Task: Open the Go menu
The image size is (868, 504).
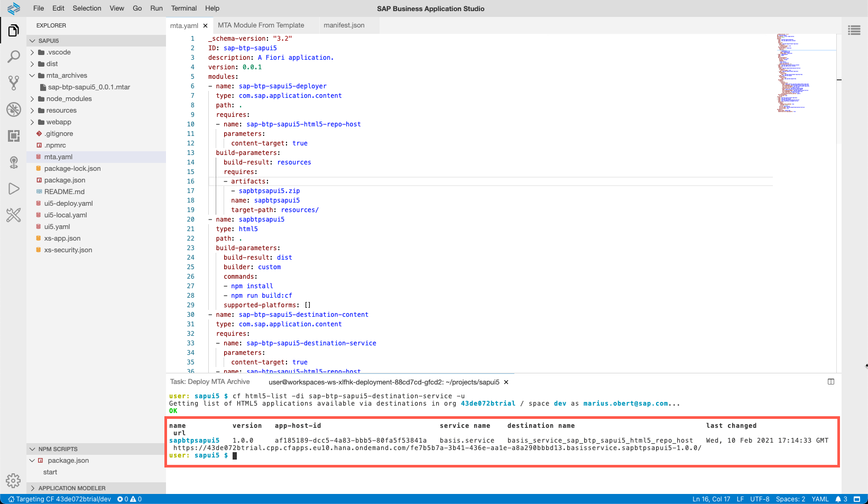Action: [x=137, y=8]
